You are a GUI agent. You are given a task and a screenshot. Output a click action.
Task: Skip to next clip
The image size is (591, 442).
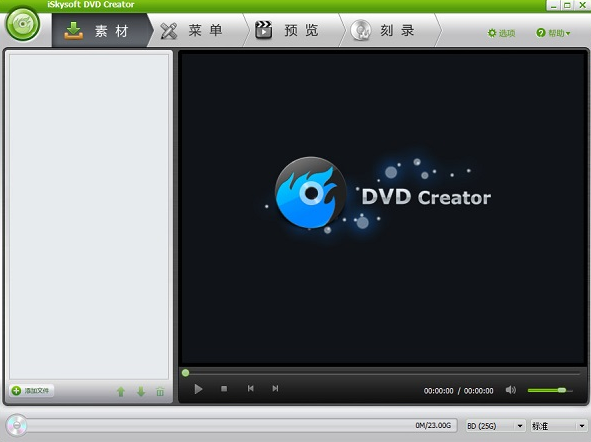coord(275,388)
